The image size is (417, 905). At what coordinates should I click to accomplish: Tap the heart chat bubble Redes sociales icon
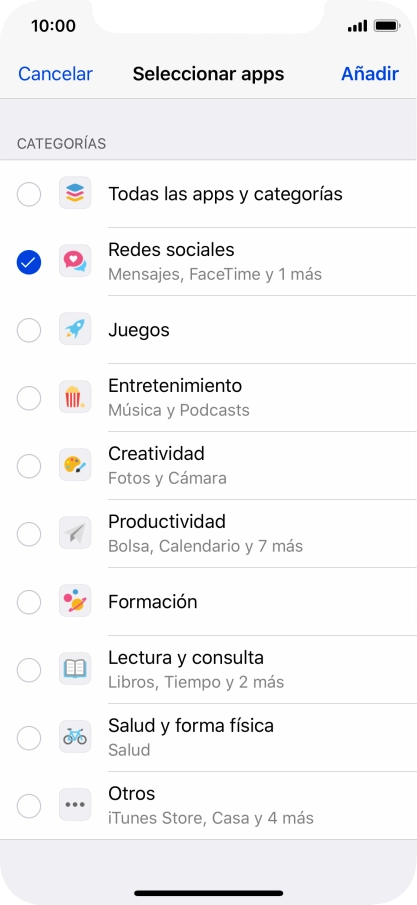75,261
